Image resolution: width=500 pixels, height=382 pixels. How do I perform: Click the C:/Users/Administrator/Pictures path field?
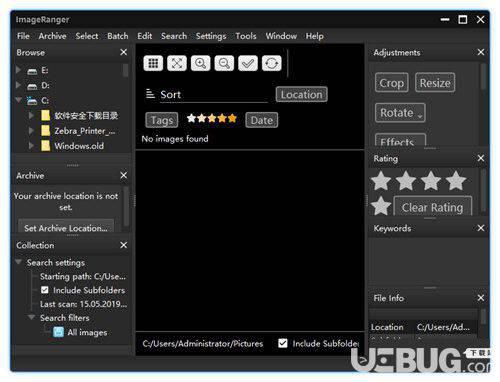click(203, 343)
